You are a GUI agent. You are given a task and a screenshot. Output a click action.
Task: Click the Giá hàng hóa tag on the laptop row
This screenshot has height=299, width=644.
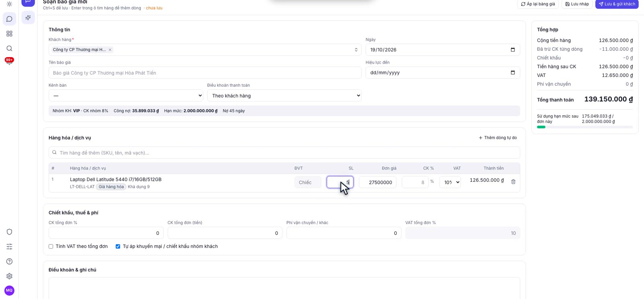[111, 187]
